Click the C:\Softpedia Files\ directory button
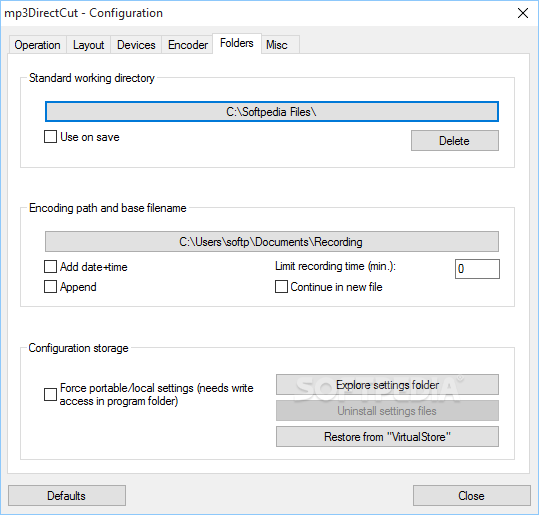Screen dimensions: 539x515 point(272,112)
